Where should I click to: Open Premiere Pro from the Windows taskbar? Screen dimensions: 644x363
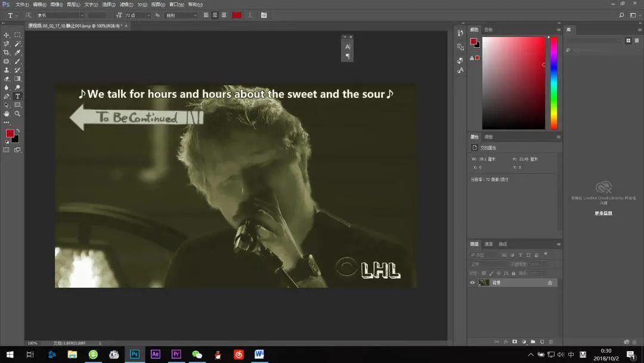point(176,354)
